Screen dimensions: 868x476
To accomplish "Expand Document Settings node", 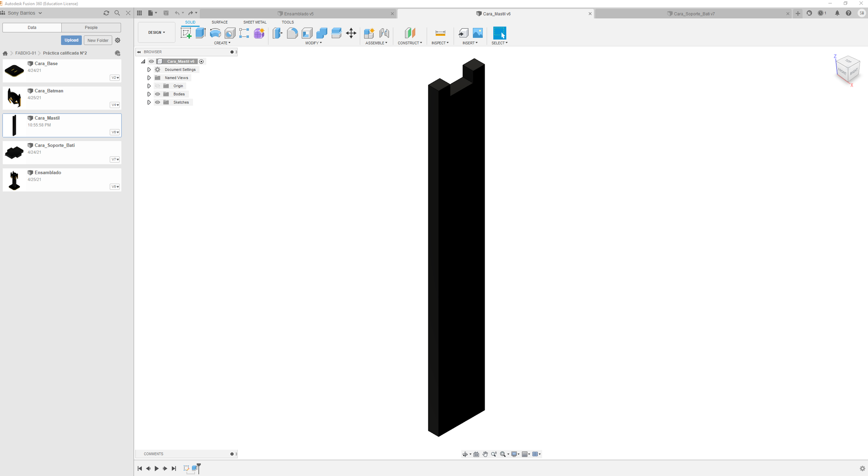I will (x=149, y=69).
